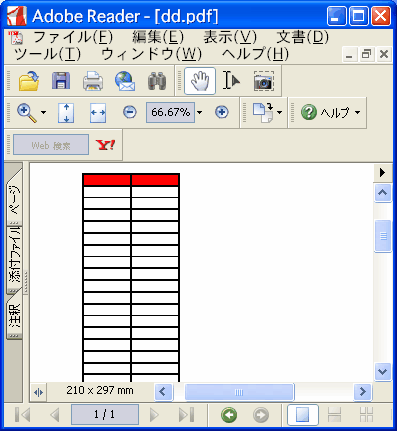Click the Web 検索 search field

[x=51, y=145]
